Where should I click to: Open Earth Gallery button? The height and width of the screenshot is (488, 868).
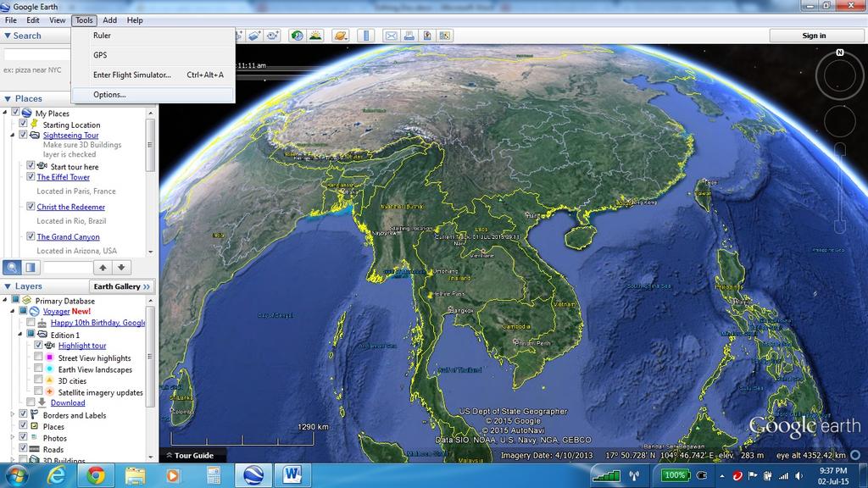coord(122,286)
